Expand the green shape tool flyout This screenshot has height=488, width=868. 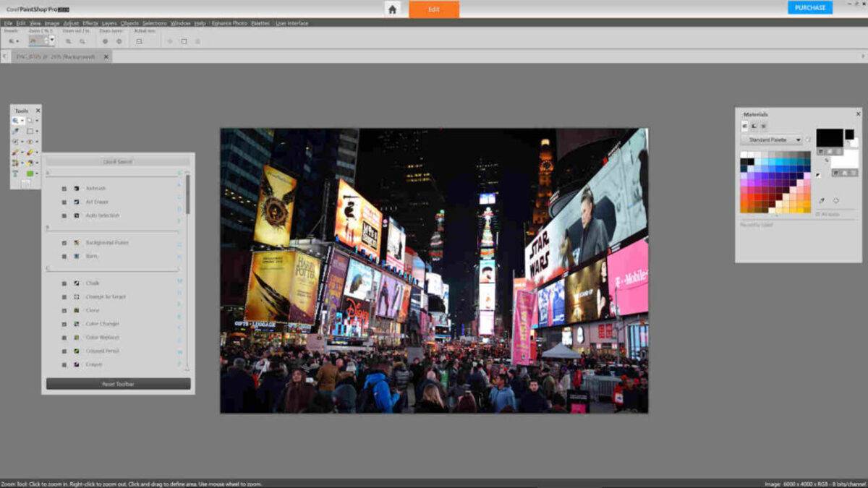pos(38,174)
